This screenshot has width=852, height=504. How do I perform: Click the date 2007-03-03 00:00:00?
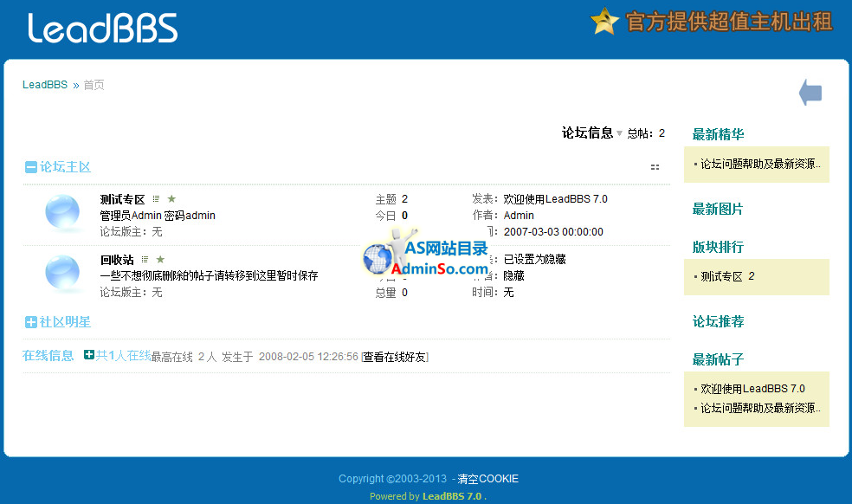553,231
